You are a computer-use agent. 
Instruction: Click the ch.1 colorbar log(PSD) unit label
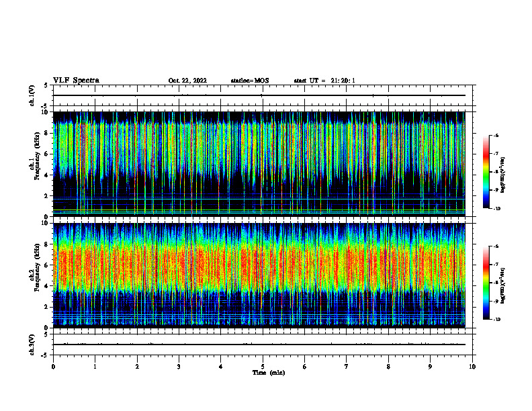[503, 175]
